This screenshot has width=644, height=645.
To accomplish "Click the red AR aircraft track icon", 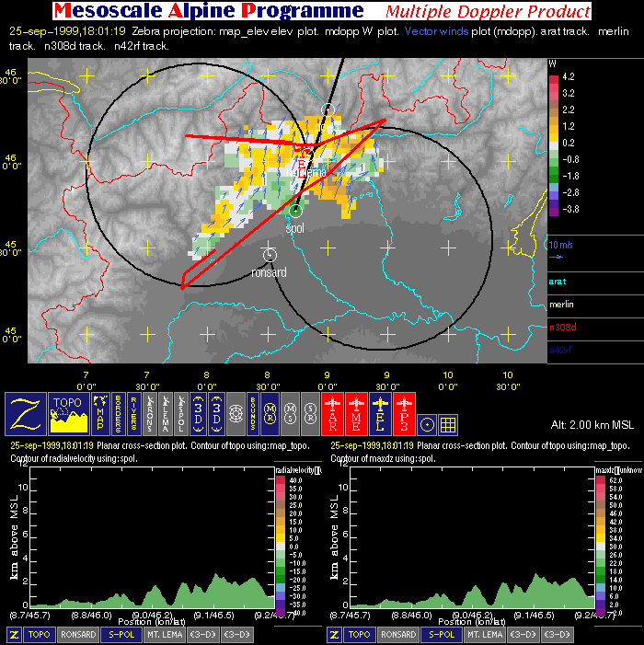I will click(x=332, y=414).
